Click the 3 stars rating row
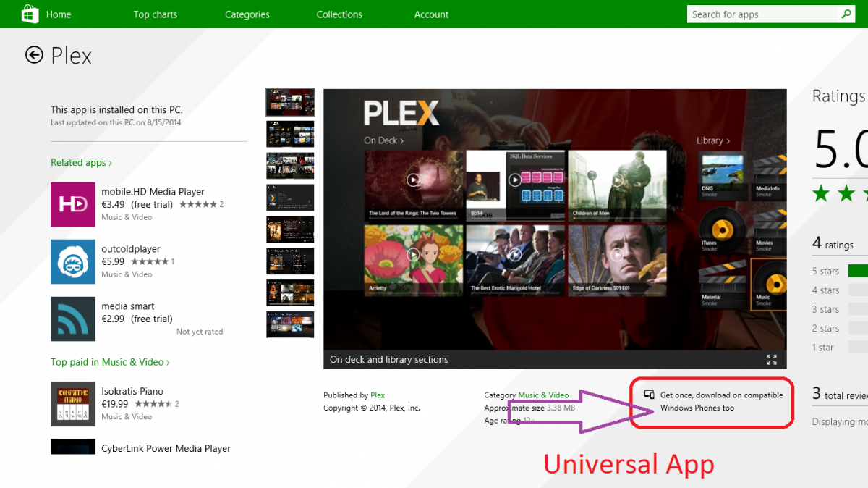The height and width of the screenshot is (488, 868). (839, 309)
